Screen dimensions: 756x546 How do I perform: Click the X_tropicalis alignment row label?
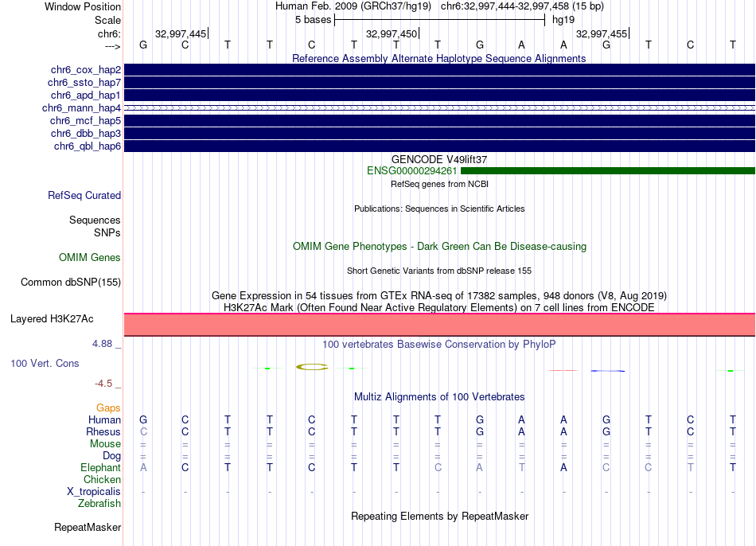(x=94, y=492)
